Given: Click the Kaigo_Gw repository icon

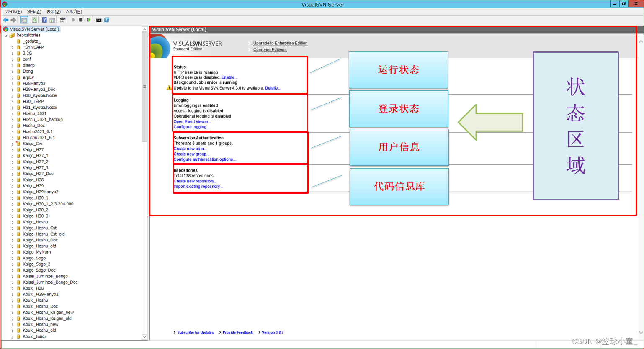Looking at the screenshot, I should click(18, 144).
